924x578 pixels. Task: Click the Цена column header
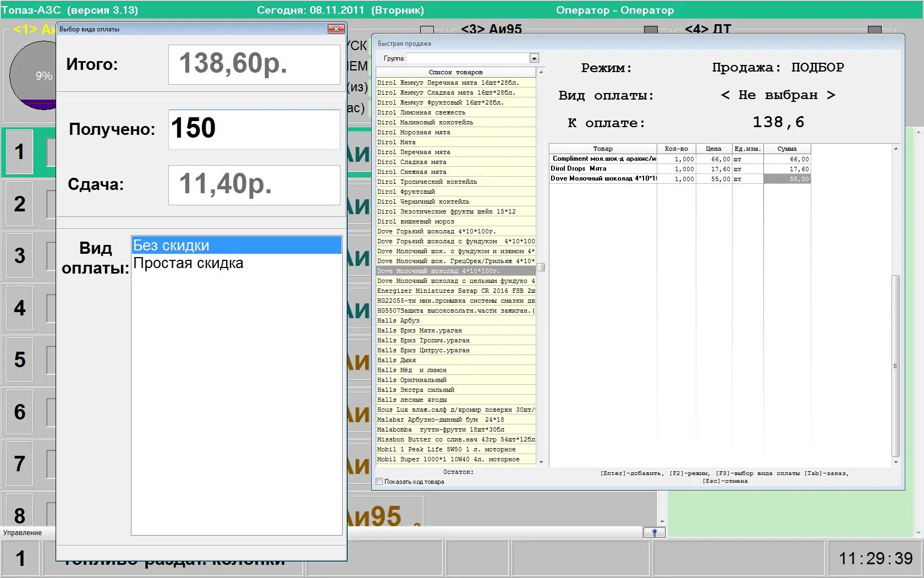pos(714,149)
